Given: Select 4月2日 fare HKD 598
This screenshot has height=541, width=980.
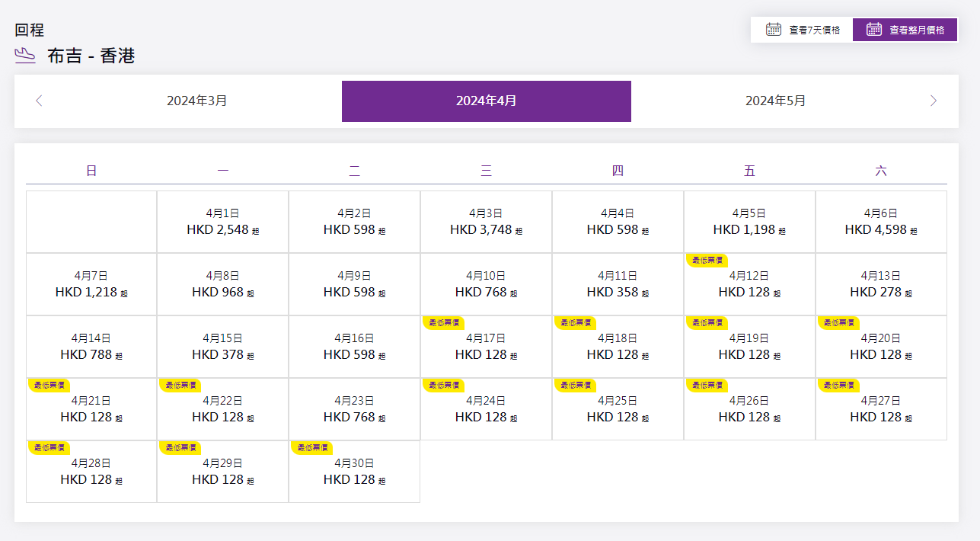Looking at the screenshot, I should tap(354, 222).
